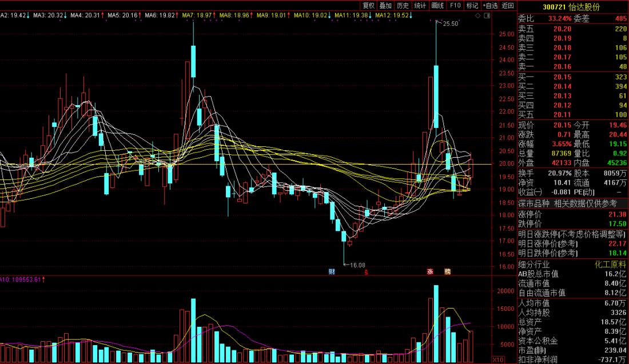Click the red S signal marker

click(366, 272)
